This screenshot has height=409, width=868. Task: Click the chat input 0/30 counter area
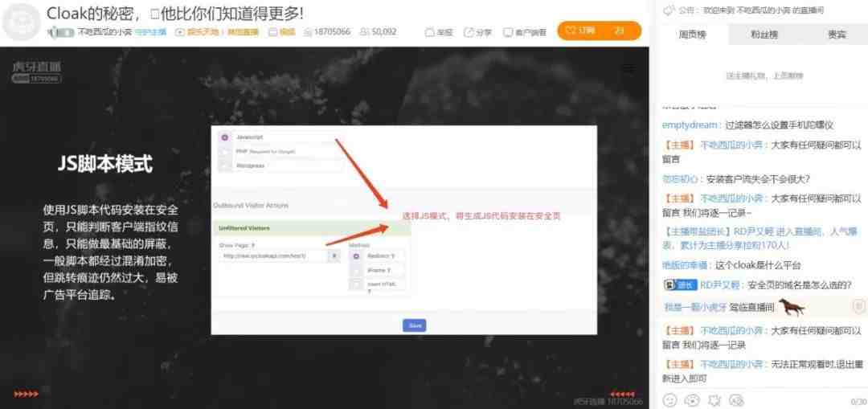click(858, 401)
